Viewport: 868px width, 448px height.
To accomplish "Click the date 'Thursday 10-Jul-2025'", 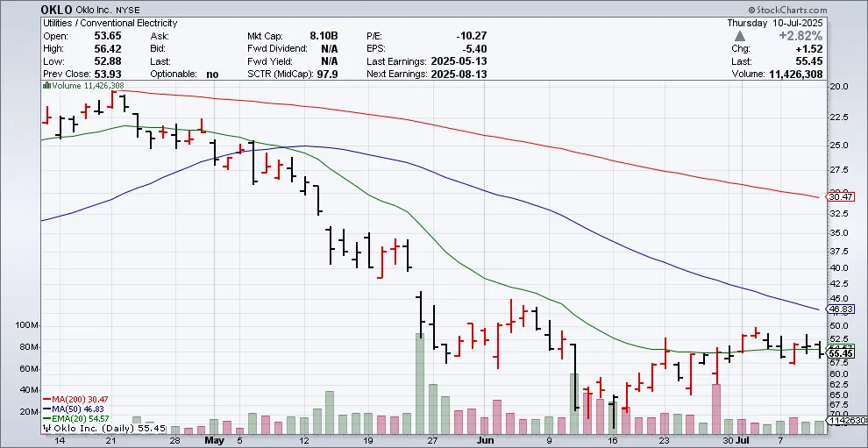I will [x=775, y=24].
